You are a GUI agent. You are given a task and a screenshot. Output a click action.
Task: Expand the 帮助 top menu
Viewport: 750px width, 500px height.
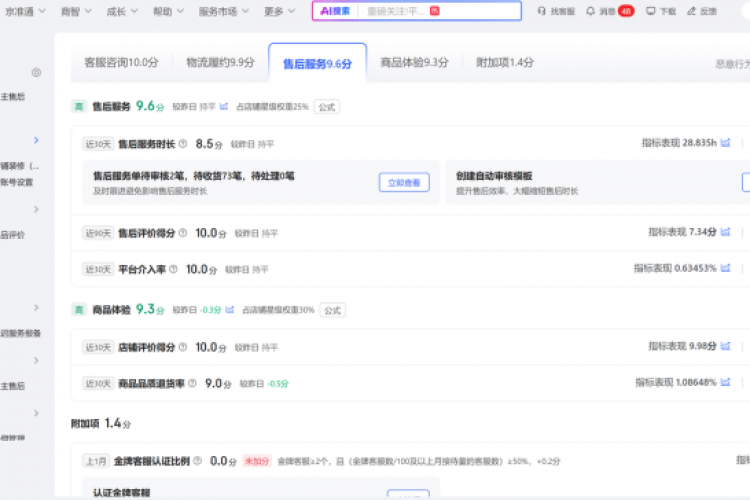click(168, 11)
